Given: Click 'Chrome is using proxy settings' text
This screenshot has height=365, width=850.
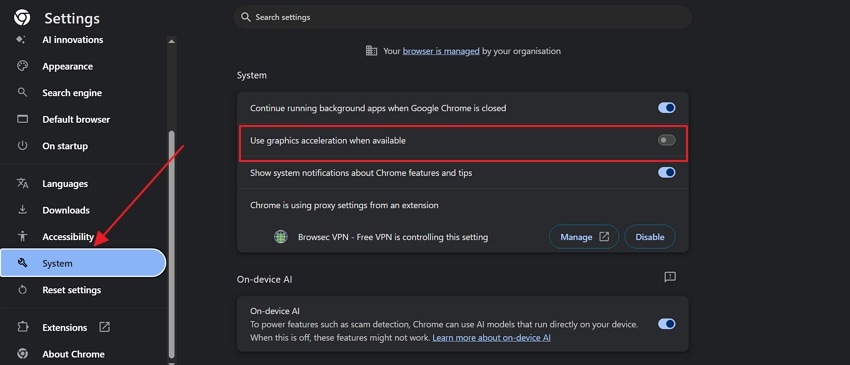Looking at the screenshot, I should click(x=344, y=205).
